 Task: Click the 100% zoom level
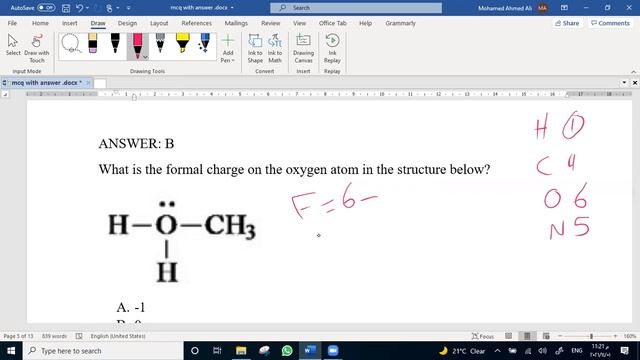point(630,336)
